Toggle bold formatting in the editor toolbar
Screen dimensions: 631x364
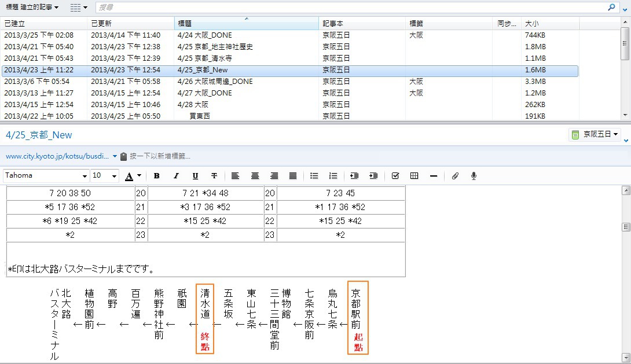157,176
